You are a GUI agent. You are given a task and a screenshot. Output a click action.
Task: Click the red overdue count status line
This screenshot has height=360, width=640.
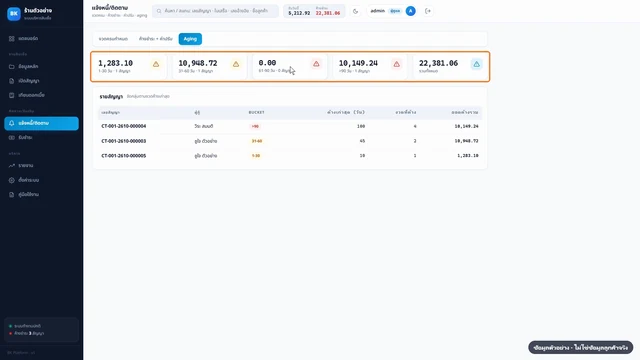point(27,333)
